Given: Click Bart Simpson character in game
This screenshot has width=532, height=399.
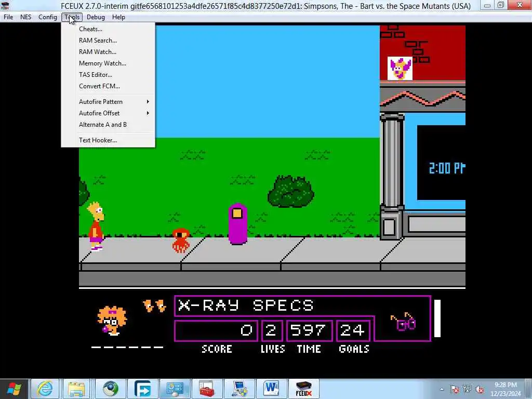Looking at the screenshot, I should coord(96,226).
